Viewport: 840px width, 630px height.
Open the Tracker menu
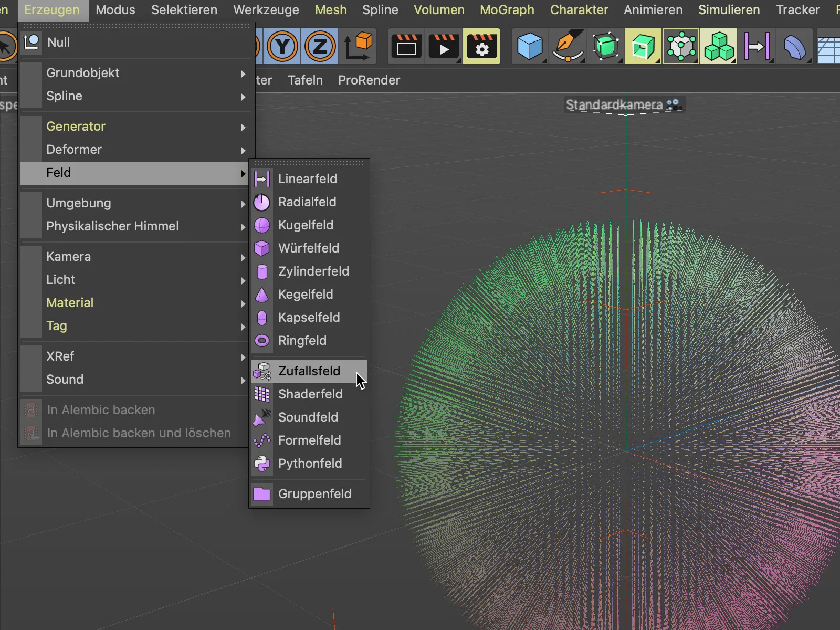[x=797, y=10]
